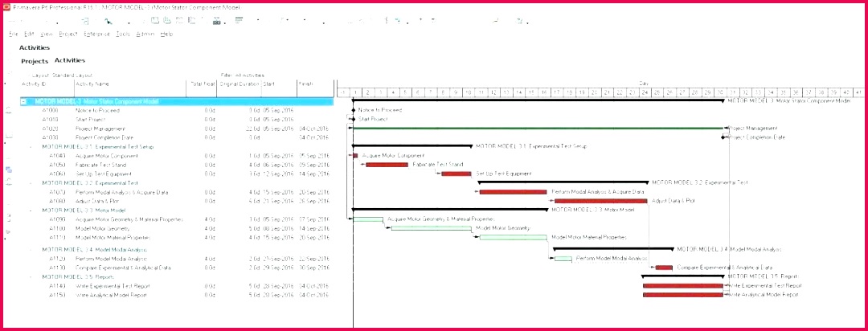
Task: Select the Set Up Test Equipment activity row
Action: 177,174
